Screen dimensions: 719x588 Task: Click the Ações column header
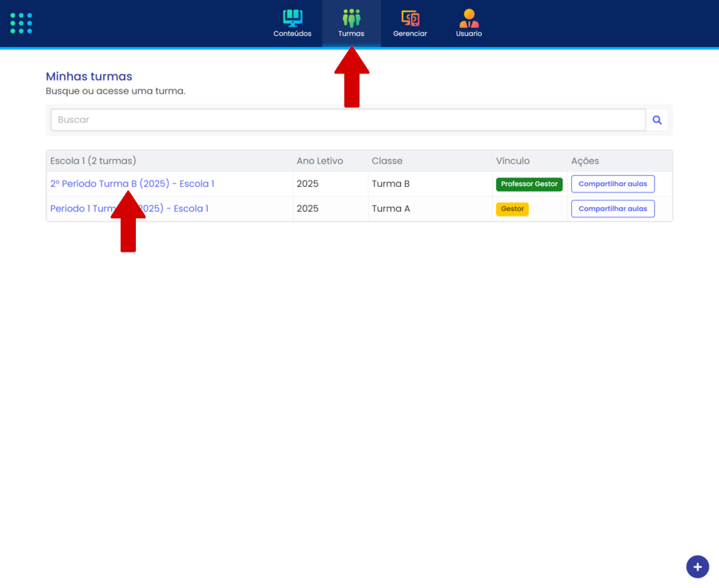(585, 161)
